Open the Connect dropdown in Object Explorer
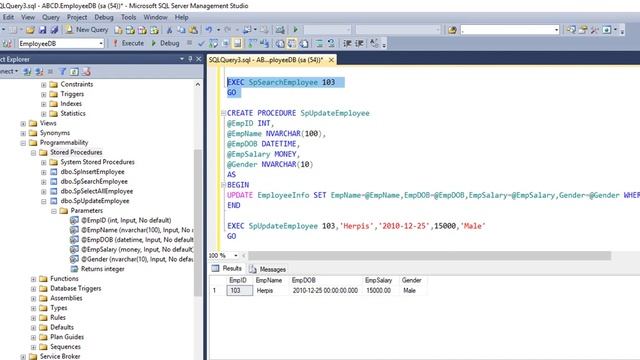Image resolution: width=640 pixels, height=360 pixels. click(x=8, y=71)
